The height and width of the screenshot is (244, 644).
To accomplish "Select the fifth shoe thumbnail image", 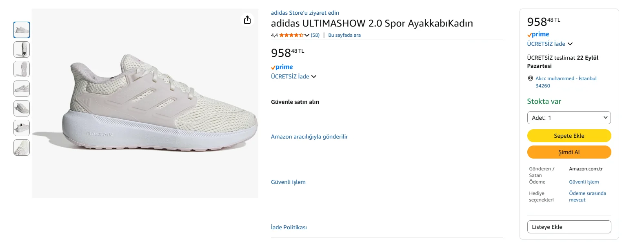I will (x=22, y=108).
